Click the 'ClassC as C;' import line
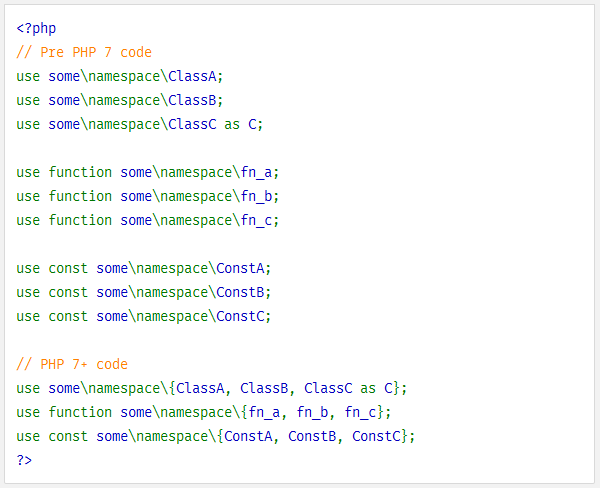 pyautogui.click(x=140, y=124)
